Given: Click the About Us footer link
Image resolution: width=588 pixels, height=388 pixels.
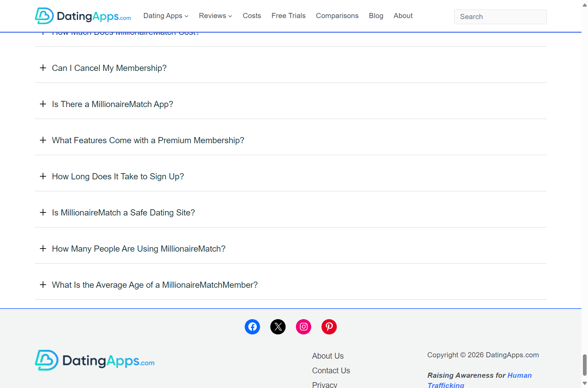Looking at the screenshot, I should (328, 356).
